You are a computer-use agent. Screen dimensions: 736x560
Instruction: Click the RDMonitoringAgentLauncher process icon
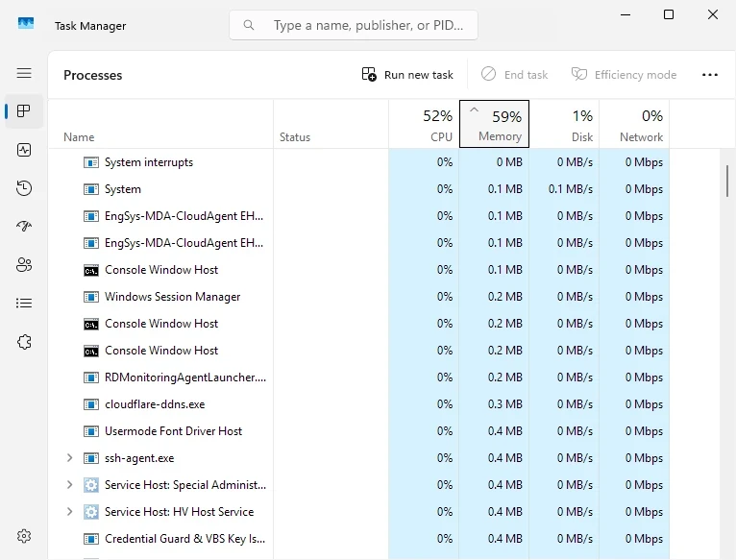coord(91,377)
